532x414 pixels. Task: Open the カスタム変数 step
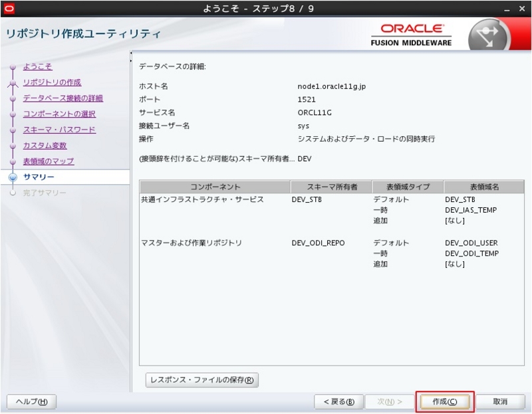(45, 146)
